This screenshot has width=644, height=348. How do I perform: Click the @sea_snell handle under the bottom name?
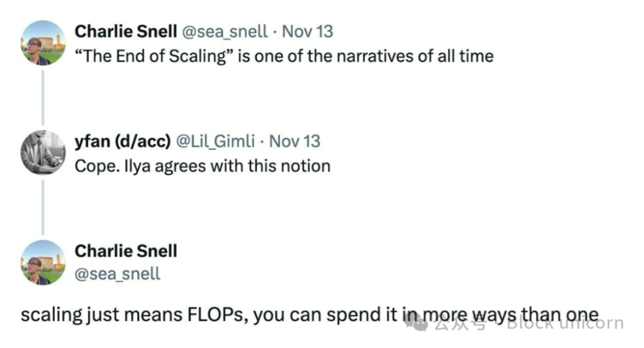[117, 273]
